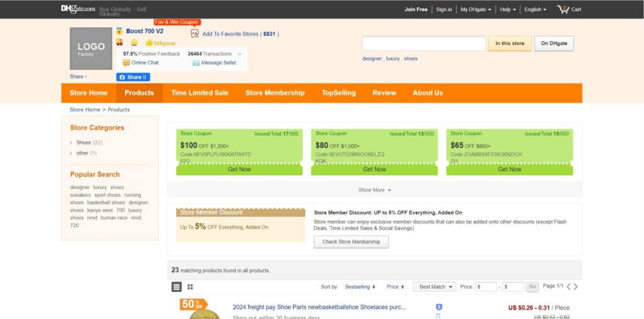The height and width of the screenshot is (319, 644).
Task: Expand the Share dropdown under logo
Action: (79, 76)
